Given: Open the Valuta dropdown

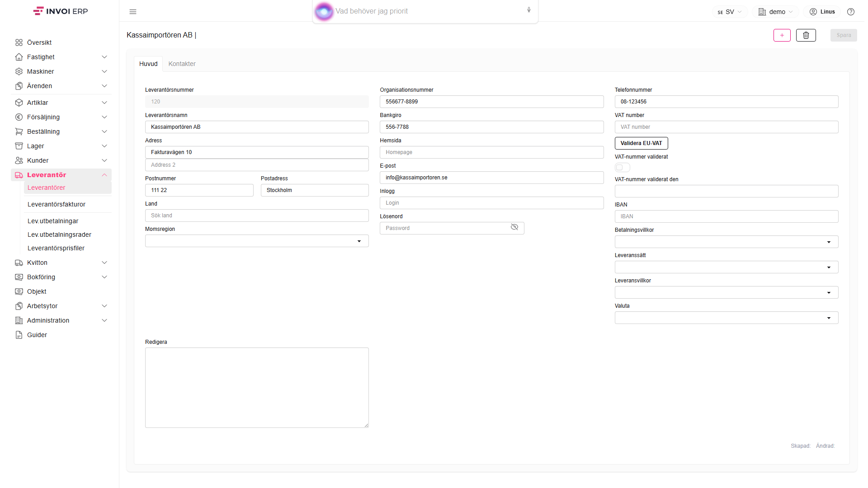Looking at the screenshot, I should point(726,318).
